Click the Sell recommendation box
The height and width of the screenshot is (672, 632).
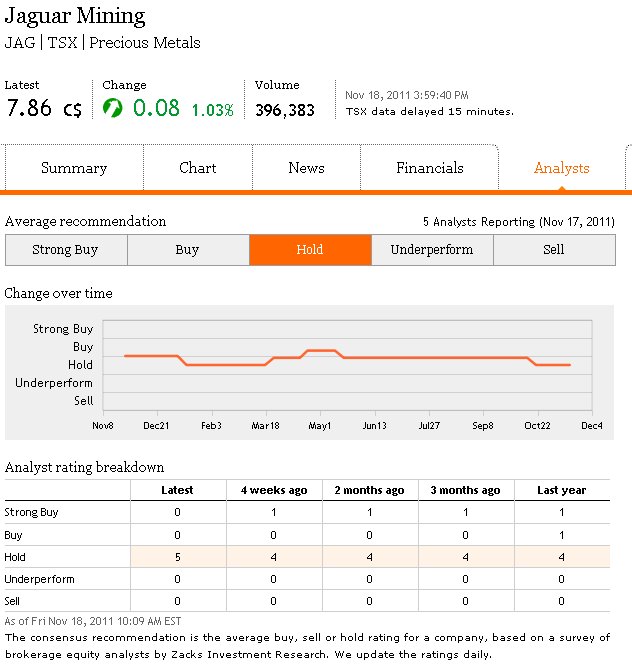pyautogui.click(x=554, y=250)
